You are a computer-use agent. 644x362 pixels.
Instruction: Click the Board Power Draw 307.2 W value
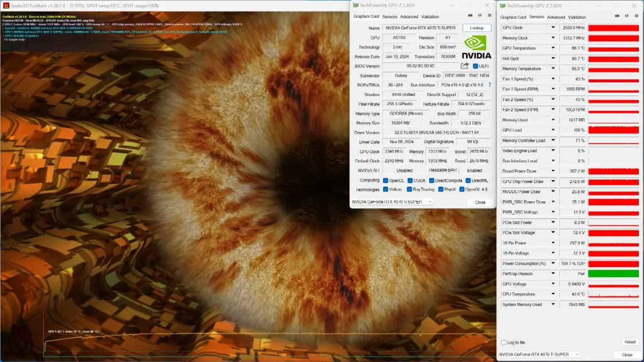click(572, 171)
